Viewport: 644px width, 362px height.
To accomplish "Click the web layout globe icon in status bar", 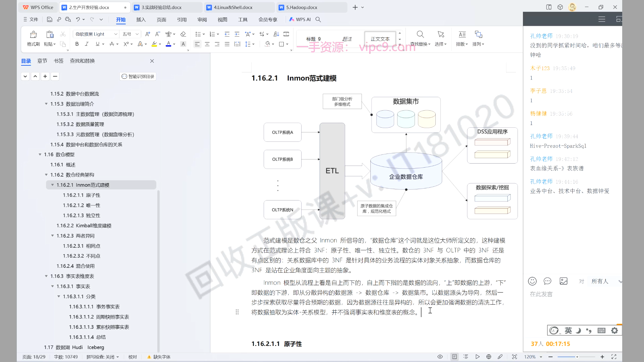I will pyautogui.click(x=489, y=357).
